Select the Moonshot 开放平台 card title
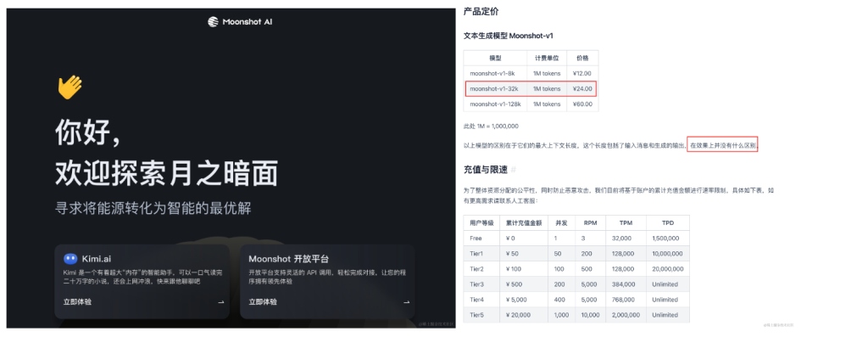Viewport: 868px width, 337px height. pyautogui.click(x=289, y=259)
